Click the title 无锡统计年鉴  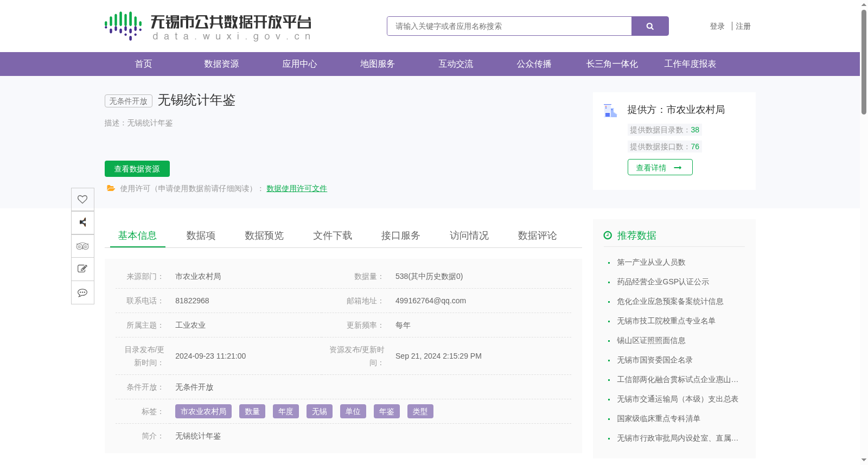(x=196, y=100)
